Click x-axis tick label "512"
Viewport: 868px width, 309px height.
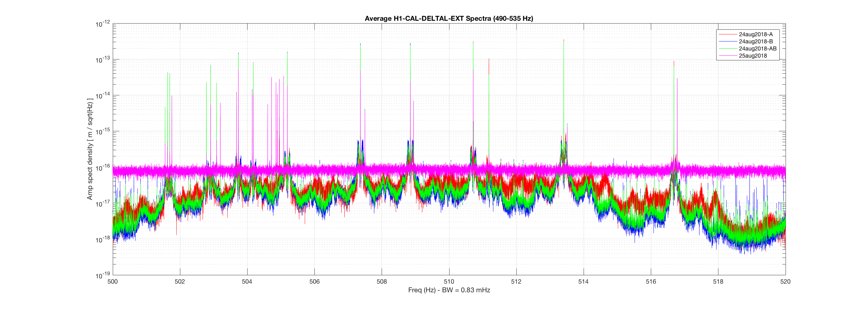(x=516, y=281)
